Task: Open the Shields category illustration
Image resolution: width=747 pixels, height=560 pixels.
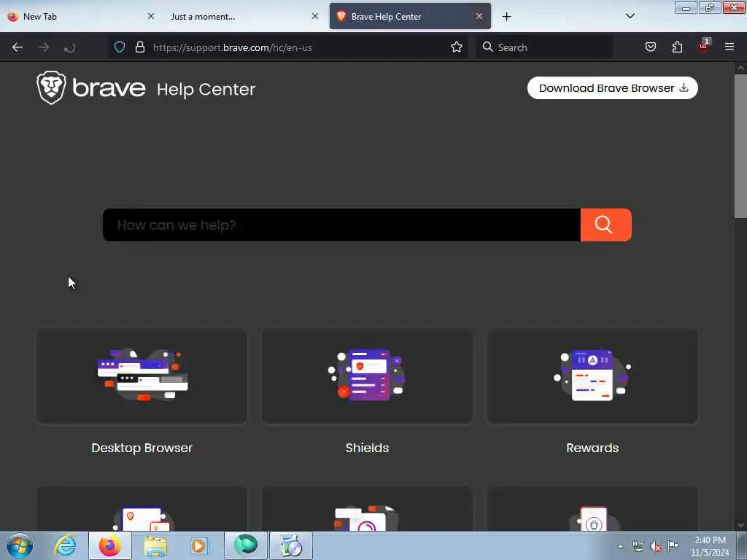Action: [367, 376]
